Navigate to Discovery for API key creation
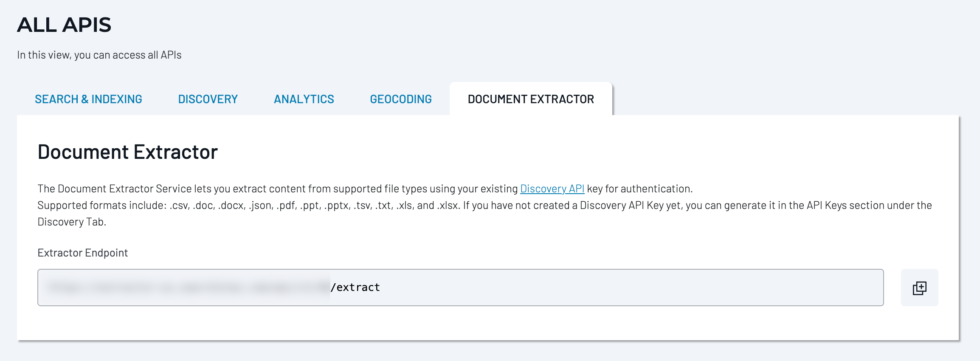This screenshot has height=361, width=980. (x=208, y=99)
